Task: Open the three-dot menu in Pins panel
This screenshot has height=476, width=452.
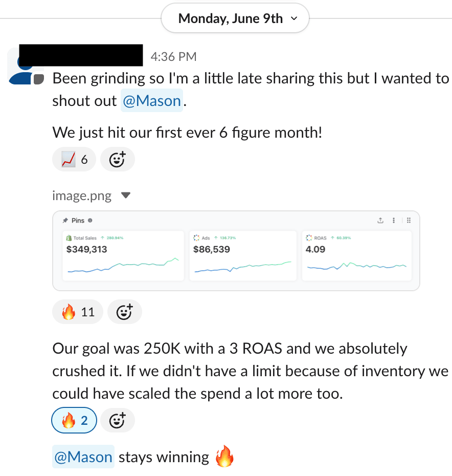Action: click(x=394, y=221)
